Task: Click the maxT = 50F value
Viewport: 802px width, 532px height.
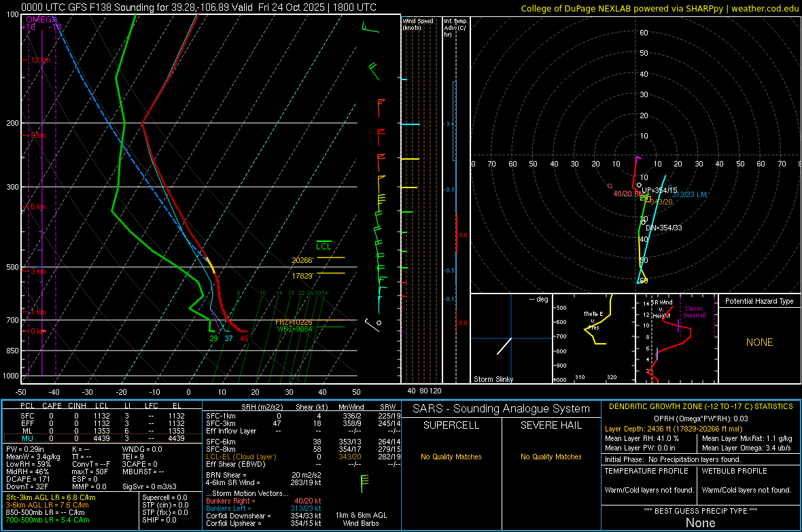Action: coord(90,472)
